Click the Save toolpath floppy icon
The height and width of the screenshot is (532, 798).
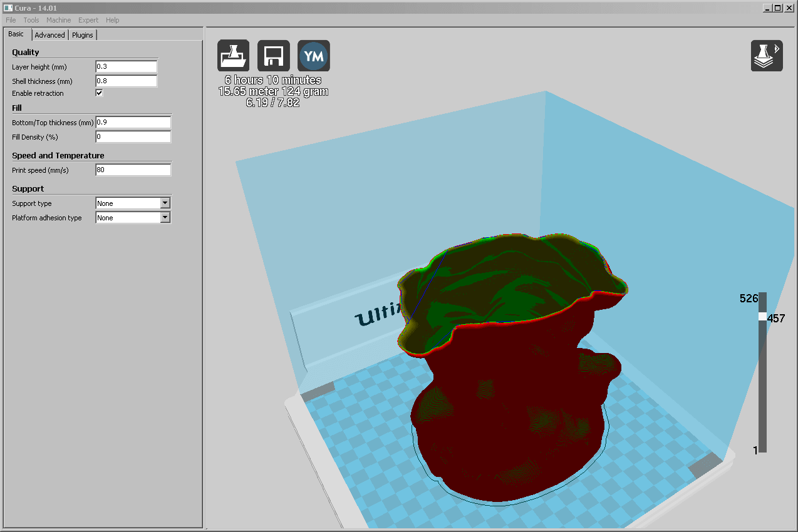(274, 56)
